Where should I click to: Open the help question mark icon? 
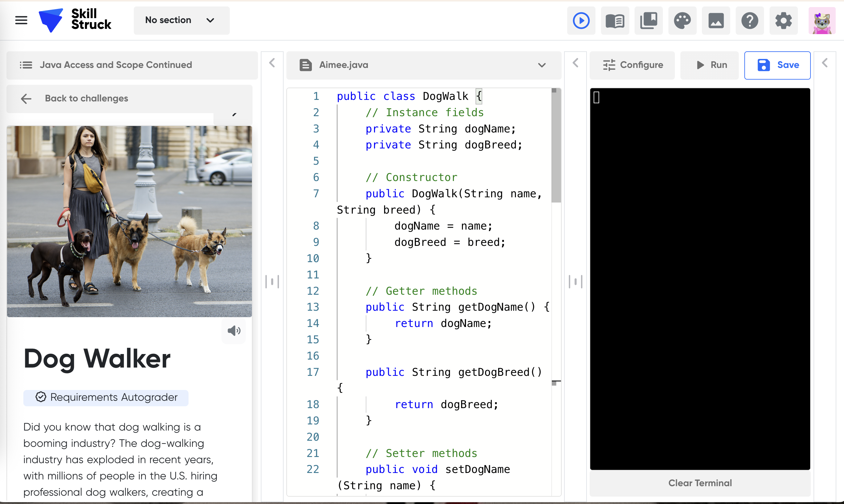tap(749, 21)
